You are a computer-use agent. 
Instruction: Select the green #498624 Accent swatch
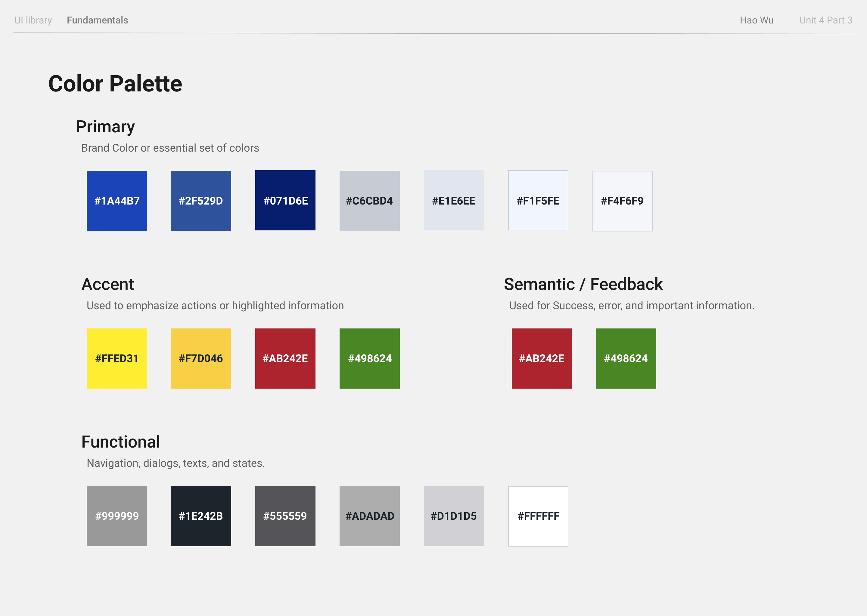369,359
